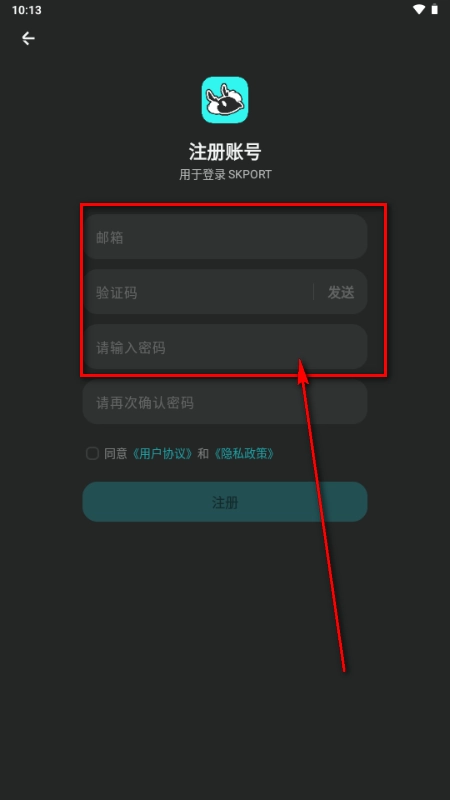The width and height of the screenshot is (450, 800).
Task: Focus the 邮箱 email input field
Action: (x=225, y=237)
